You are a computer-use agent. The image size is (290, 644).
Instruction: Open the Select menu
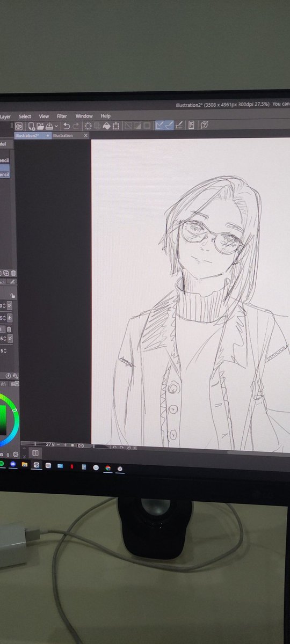[x=25, y=116]
